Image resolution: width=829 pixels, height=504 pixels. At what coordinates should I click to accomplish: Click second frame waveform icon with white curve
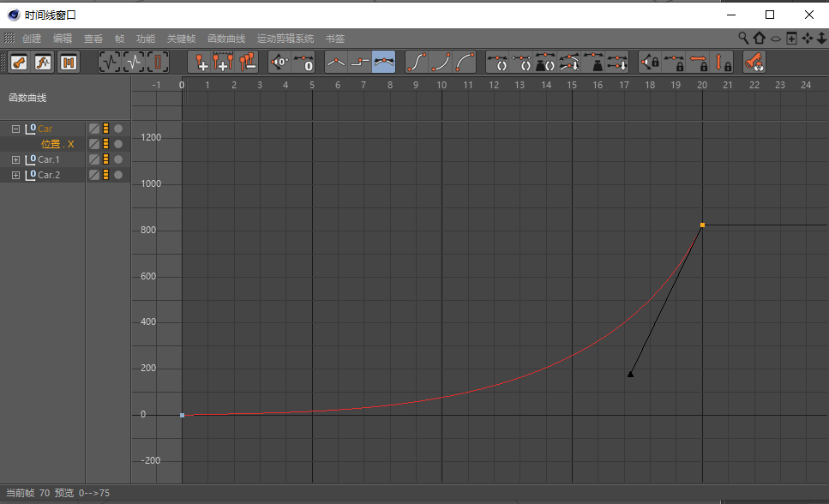(134, 63)
